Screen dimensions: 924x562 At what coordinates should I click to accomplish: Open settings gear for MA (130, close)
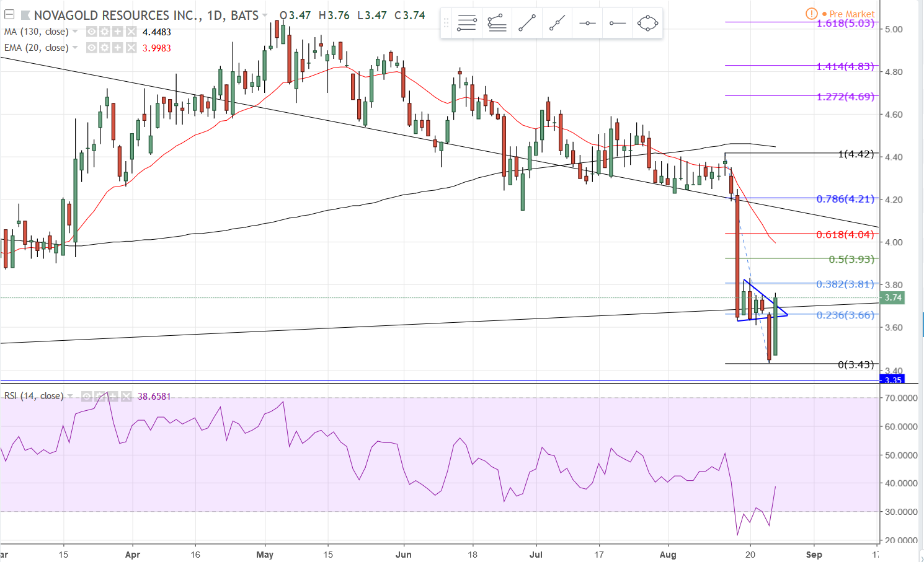click(x=105, y=32)
